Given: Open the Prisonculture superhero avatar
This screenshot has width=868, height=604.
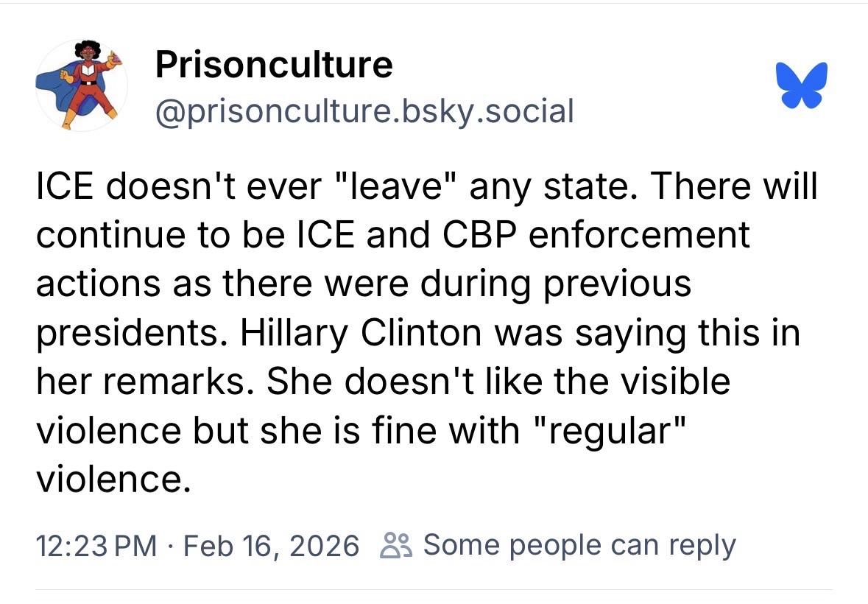Looking at the screenshot, I should click(x=81, y=85).
